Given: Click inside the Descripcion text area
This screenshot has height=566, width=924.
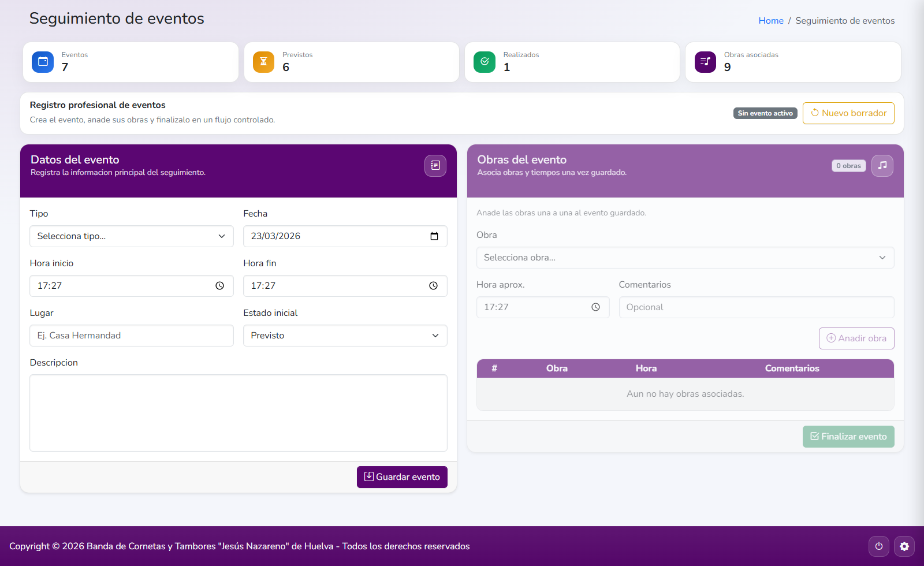Looking at the screenshot, I should (238, 413).
